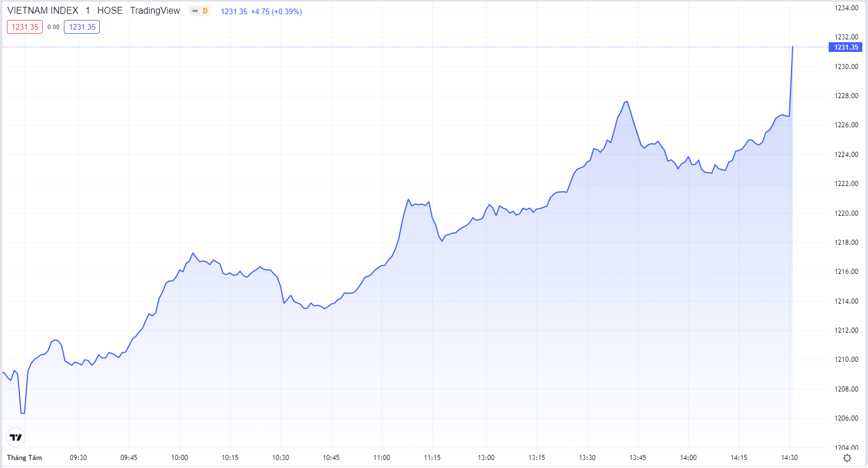The width and height of the screenshot is (868, 468).
Task: Click the blue 1231.35 buy price box
Action: 82,27
